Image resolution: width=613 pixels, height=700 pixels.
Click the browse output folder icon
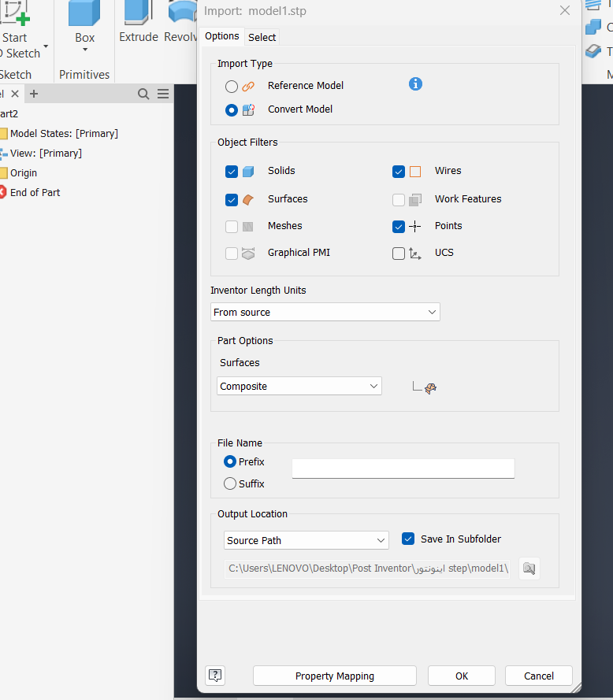tap(529, 569)
